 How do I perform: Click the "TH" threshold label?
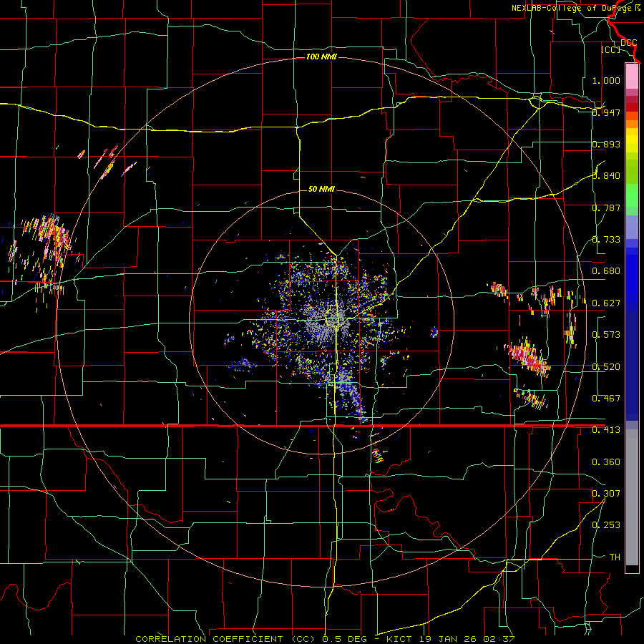615,557
